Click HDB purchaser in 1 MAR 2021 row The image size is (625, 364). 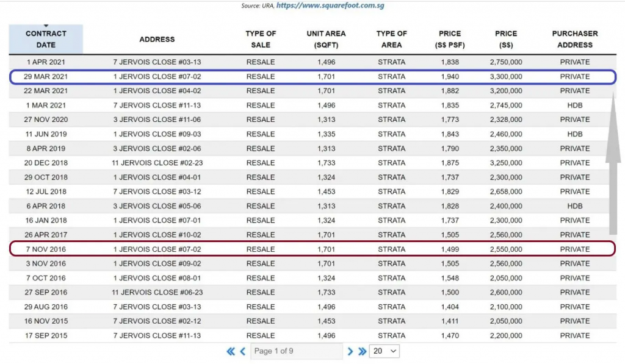point(575,105)
